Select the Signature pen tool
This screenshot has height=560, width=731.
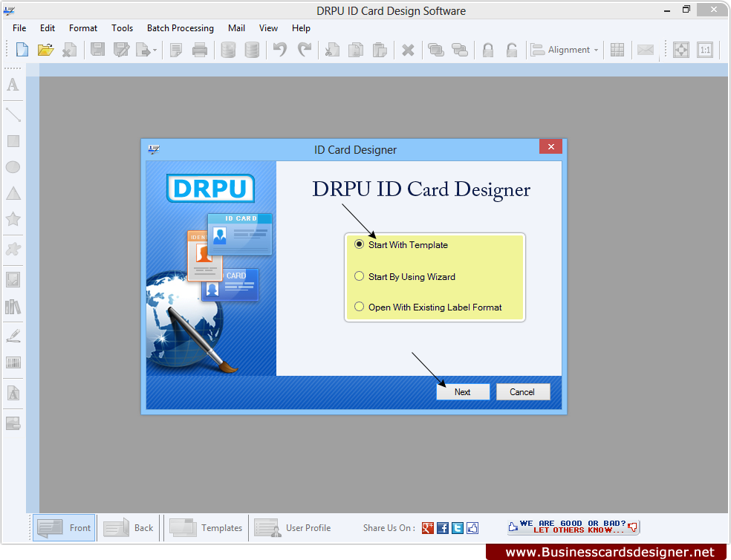[13, 336]
